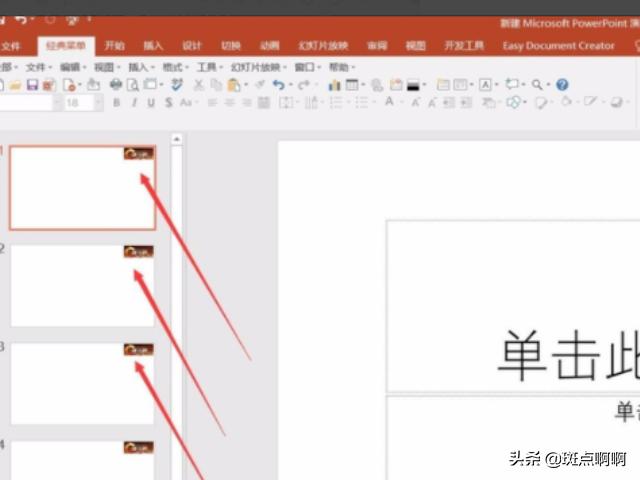Click the 文件 button on the ribbon
This screenshot has width=640, height=480.
11,45
